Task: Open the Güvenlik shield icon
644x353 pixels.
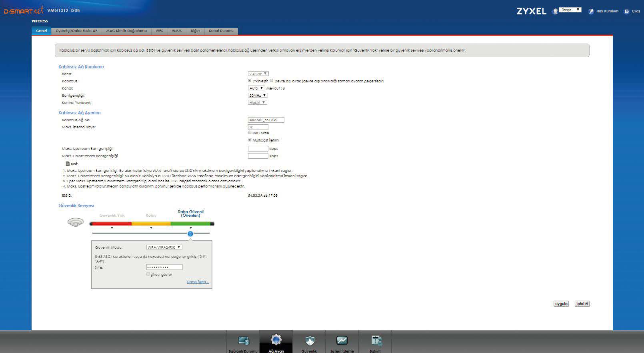Action: tap(309, 341)
